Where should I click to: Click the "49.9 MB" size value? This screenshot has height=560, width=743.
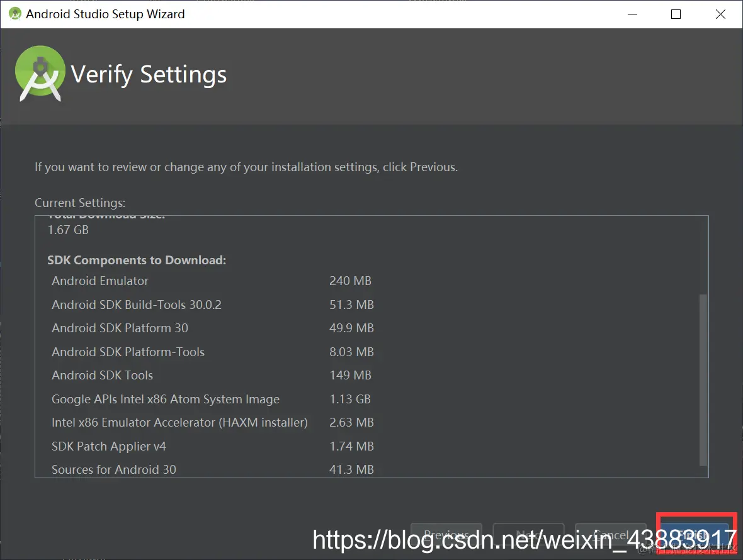(x=351, y=328)
